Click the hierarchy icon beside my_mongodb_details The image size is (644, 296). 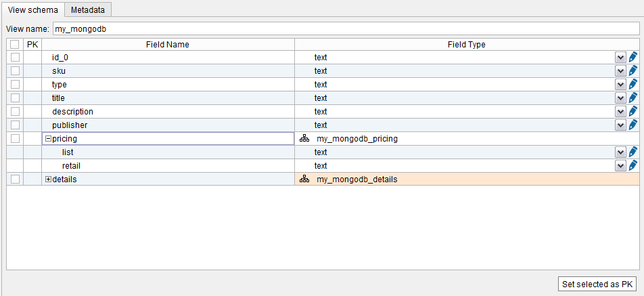304,179
